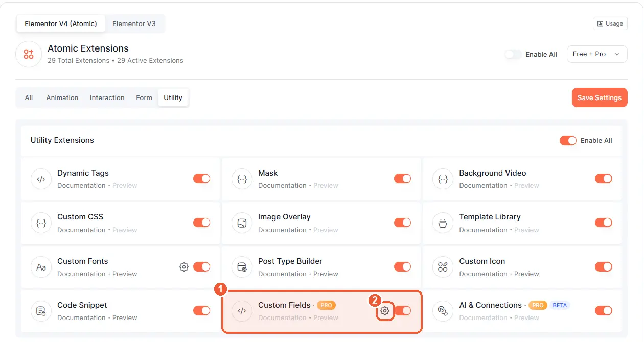The width and height of the screenshot is (644, 342).
Task: Click the Atomic Extensions title
Action: (88, 48)
